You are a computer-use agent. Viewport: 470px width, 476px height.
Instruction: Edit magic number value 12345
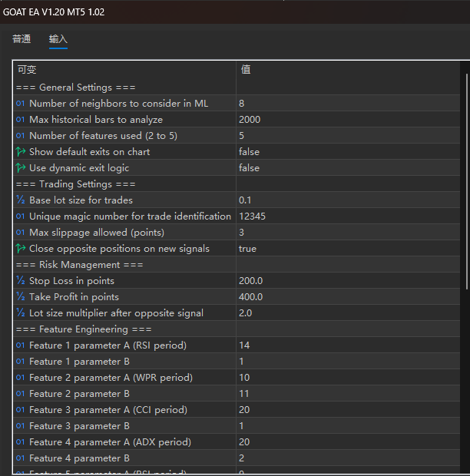coord(348,217)
